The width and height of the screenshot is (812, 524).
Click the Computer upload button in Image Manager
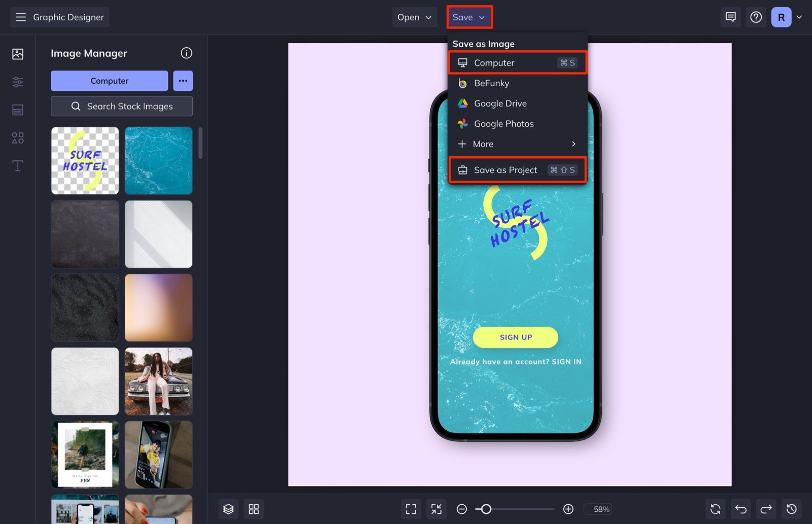pyautogui.click(x=109, y=80)
